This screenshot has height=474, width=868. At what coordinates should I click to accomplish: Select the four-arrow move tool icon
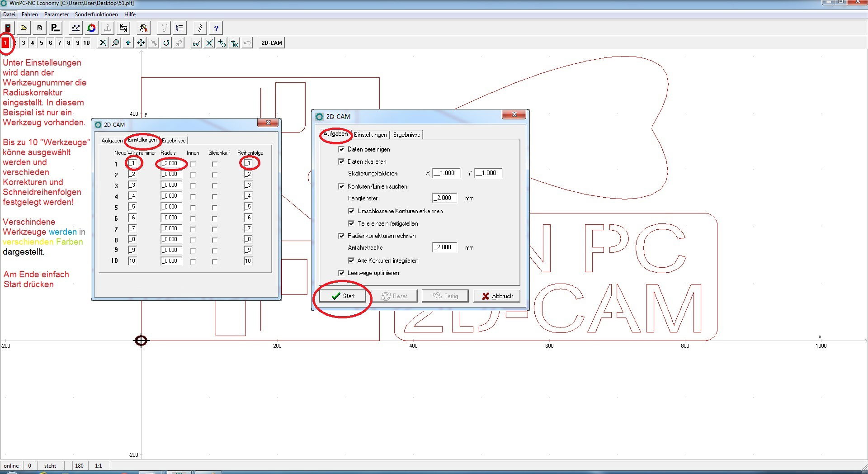click(141, 43)
